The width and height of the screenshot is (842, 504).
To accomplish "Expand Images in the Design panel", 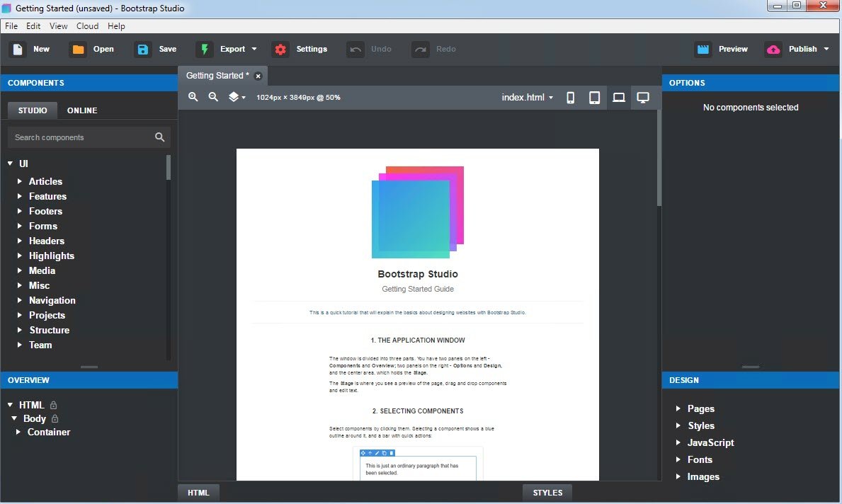I will pyautogui.click(x=678, y=476).
